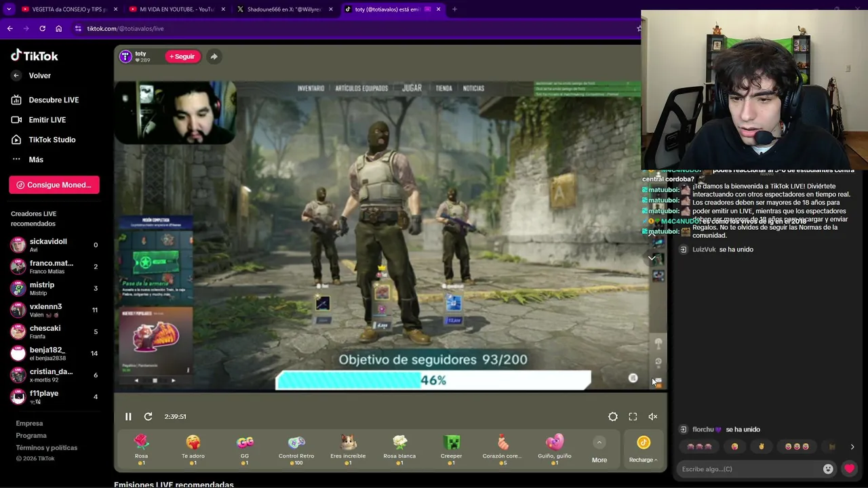Click the address bar URL tiktok.com/@totiavalos/live
The width and height of the screenshot is (868, 488).
(125, 28)
